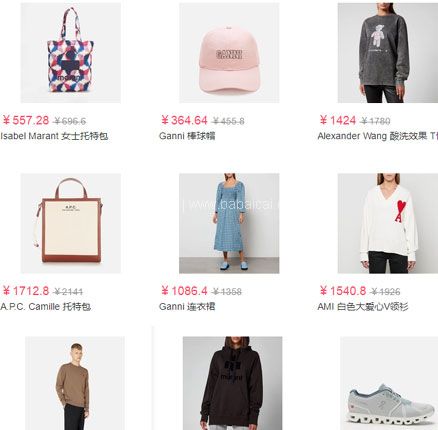Select the ¥557.28 sale price

26,120
